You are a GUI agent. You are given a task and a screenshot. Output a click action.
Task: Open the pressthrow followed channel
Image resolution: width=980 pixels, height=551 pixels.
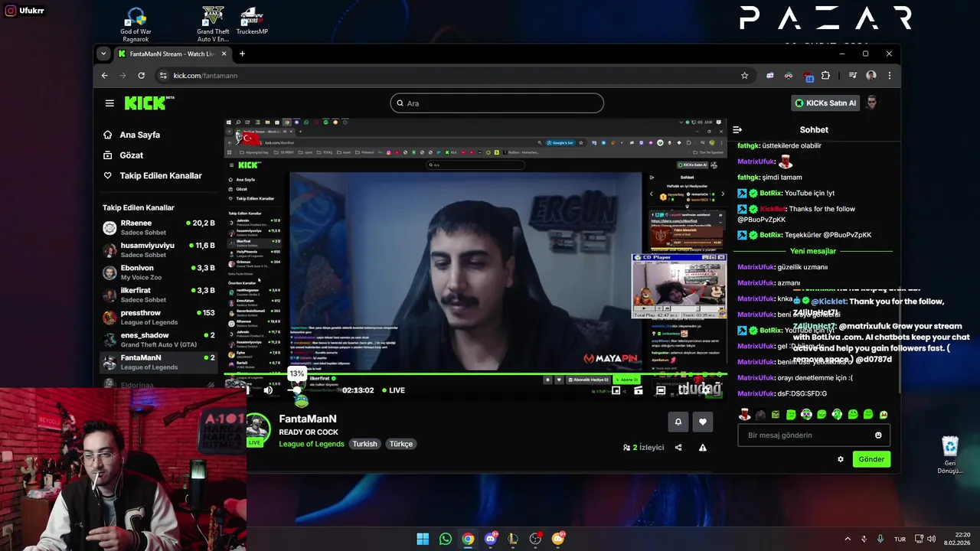point(159,317)
